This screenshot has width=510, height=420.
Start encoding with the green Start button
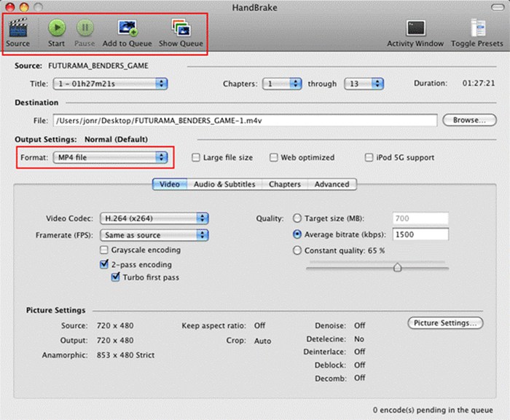pos(57,28)
